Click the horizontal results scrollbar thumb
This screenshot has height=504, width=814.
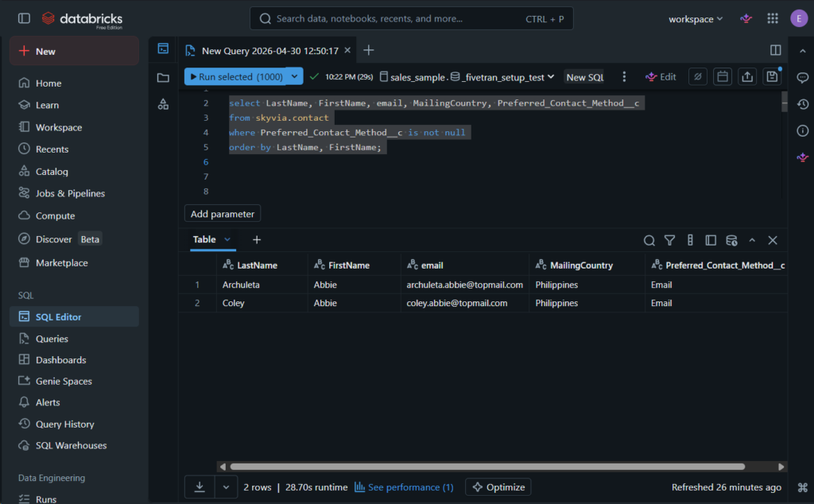pos(487,467)
